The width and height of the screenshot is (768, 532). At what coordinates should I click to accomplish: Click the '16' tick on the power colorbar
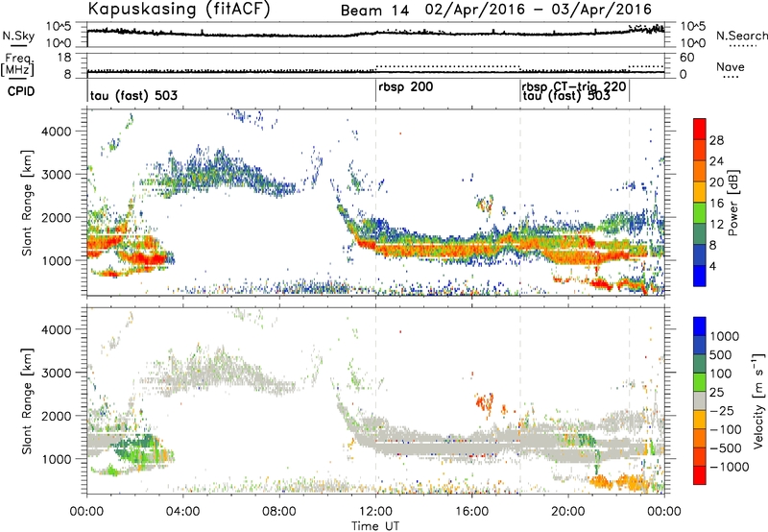click(716, 204)
